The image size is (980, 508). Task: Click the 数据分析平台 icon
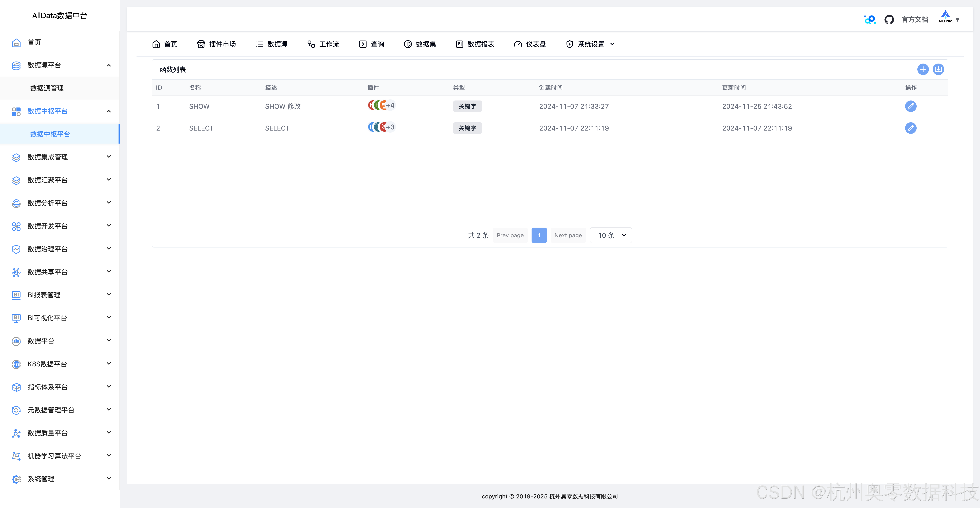[16, 203]
